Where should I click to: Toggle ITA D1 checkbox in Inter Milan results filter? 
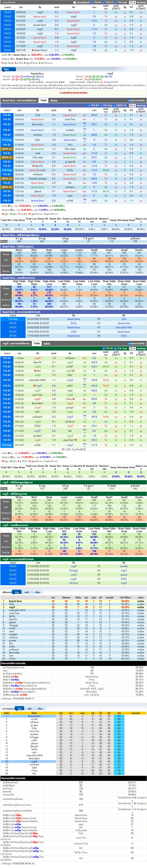(x=89, y=105)
